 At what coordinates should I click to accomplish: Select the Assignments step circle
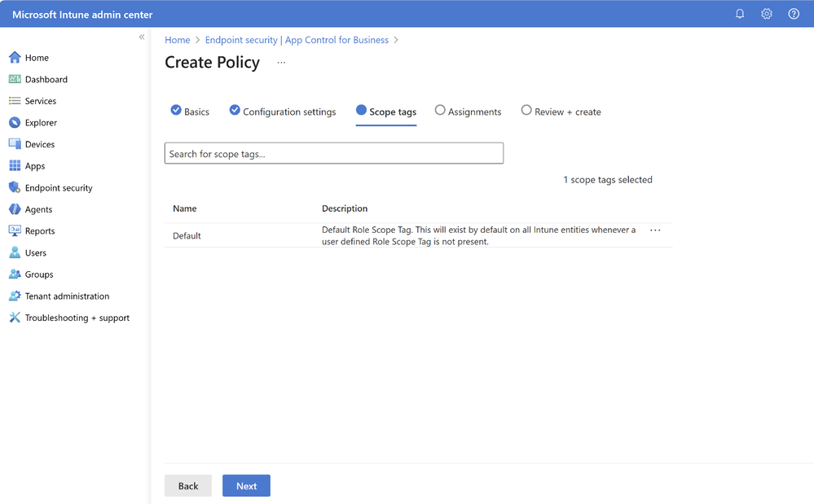click(440, 111)
